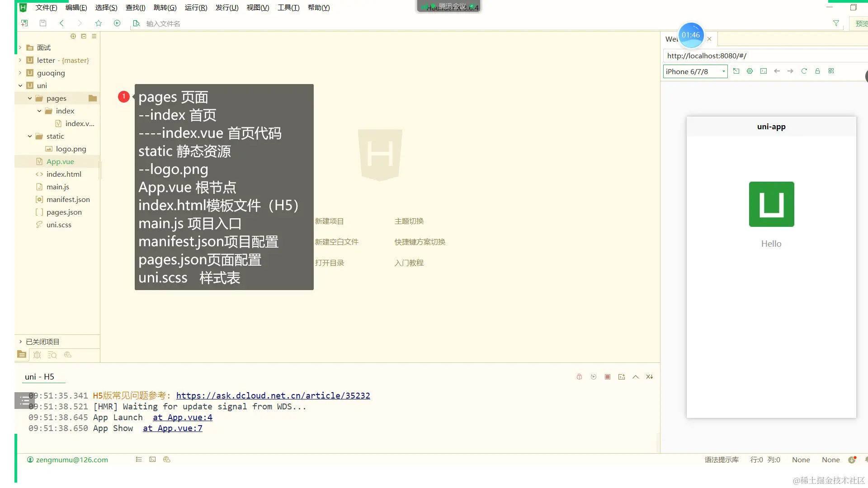Image resolution: width=868 pixels, height=488 pixels.
Task: Select the uni - H5 console tab
Action: click(40, 376)
